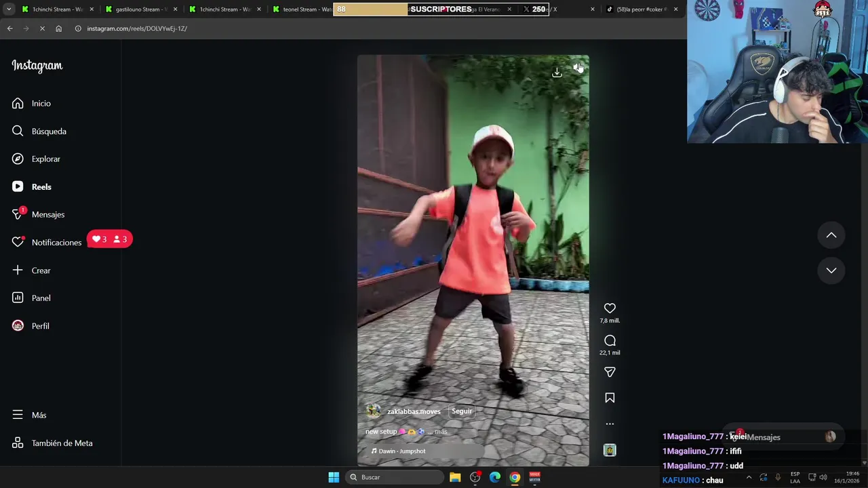
Task: Stop loading the page
Action: click(42, 28)
